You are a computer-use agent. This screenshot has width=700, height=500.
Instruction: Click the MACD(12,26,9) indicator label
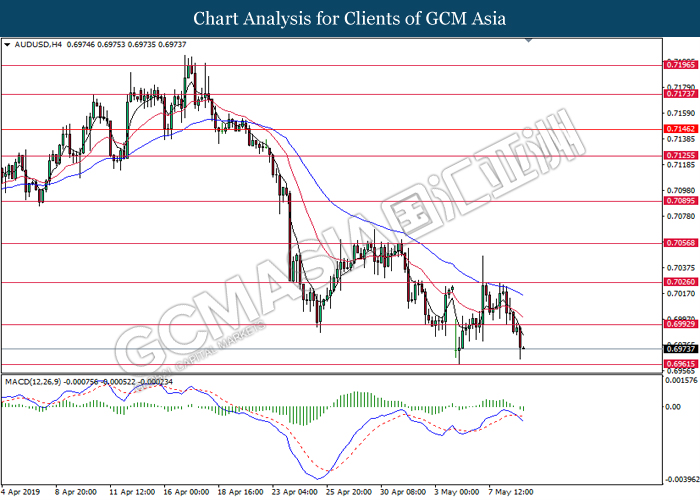38,382
